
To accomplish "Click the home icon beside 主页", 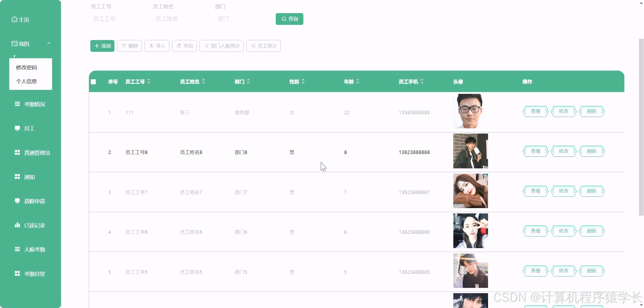I will [14, 19].
